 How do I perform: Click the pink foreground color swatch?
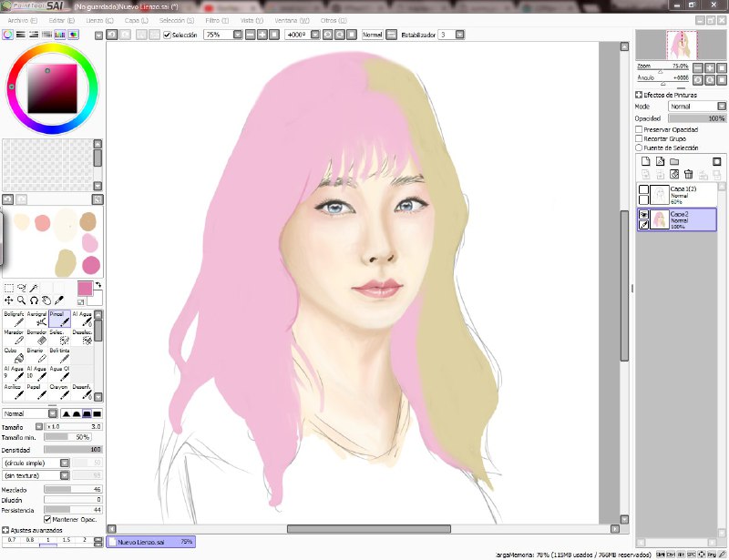pyautogui.click(x=85, y=289)
